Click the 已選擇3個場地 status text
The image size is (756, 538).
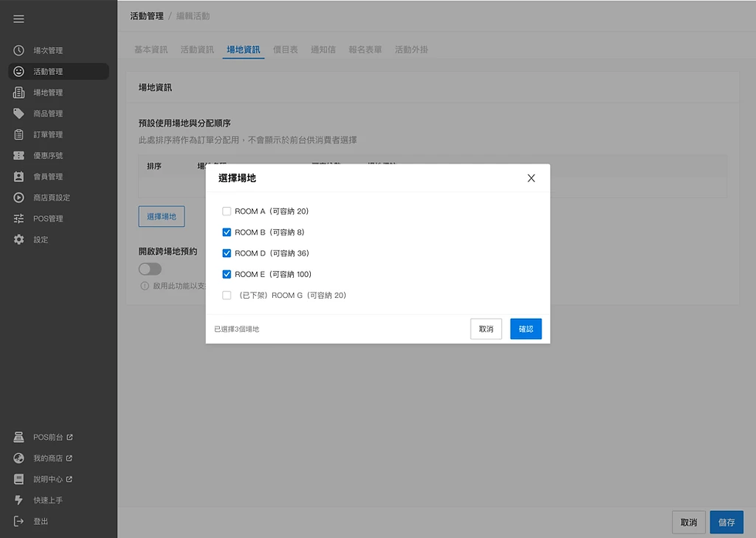(x=237, y=329)
